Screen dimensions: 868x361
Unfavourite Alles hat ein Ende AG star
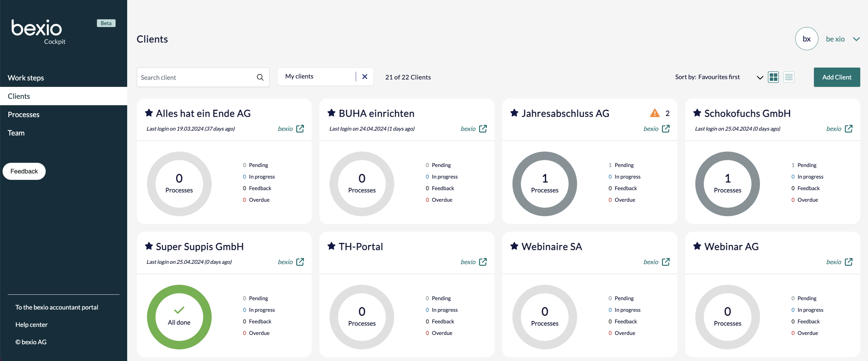click(149, 113)
